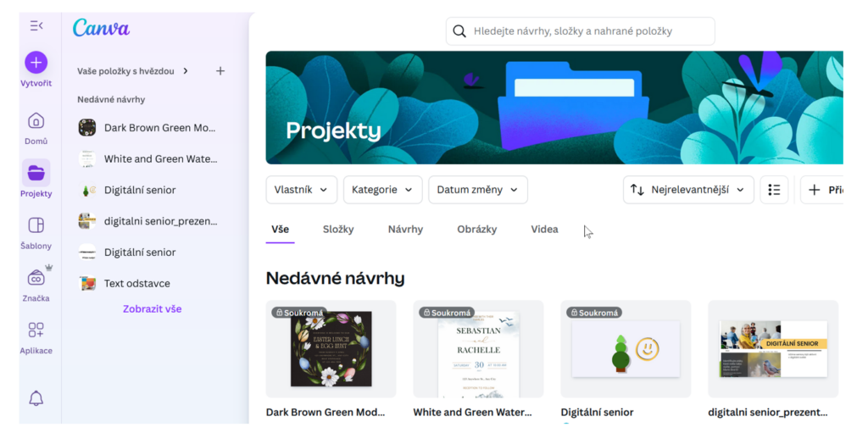Switch to the Obrázky tab
The height and width of the screenshot is (433, 868).
click(x=476, y=230)
